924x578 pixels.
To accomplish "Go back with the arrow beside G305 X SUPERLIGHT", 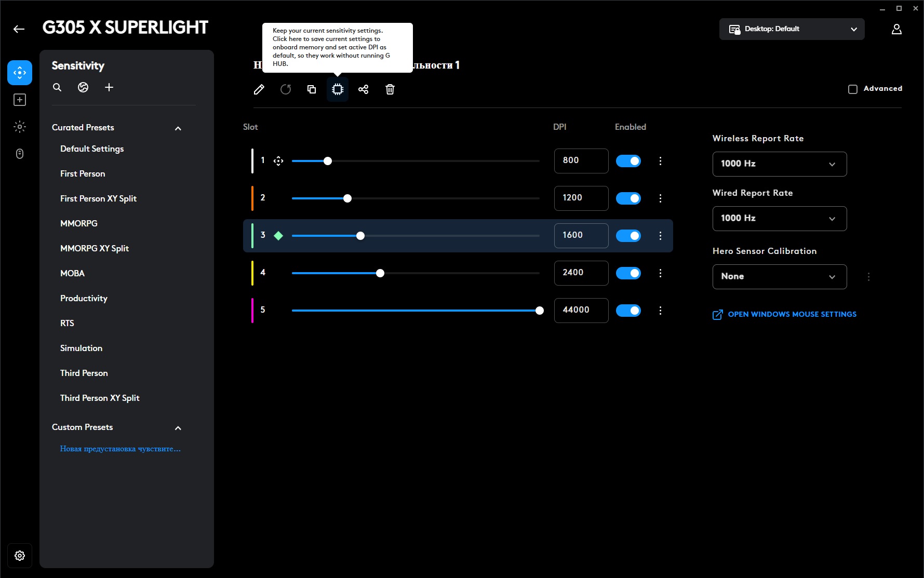I will click(x=19, y=29).
